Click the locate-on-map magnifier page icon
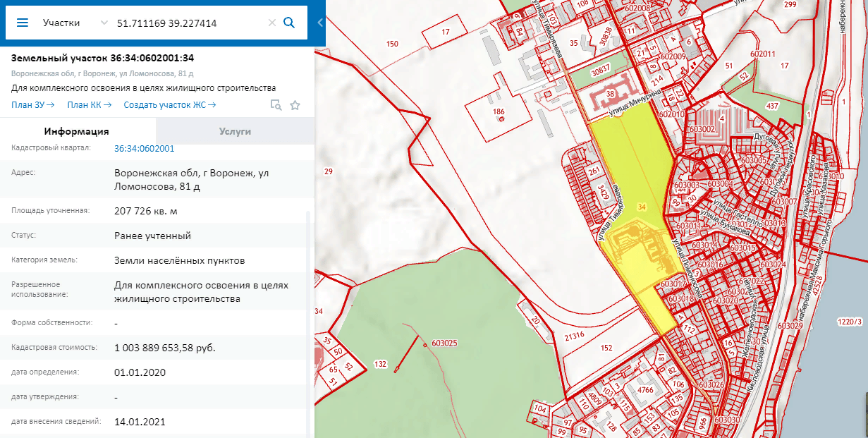Image resolution: width=868 pixels, height=438 pixels. click(x=276, y=105)
